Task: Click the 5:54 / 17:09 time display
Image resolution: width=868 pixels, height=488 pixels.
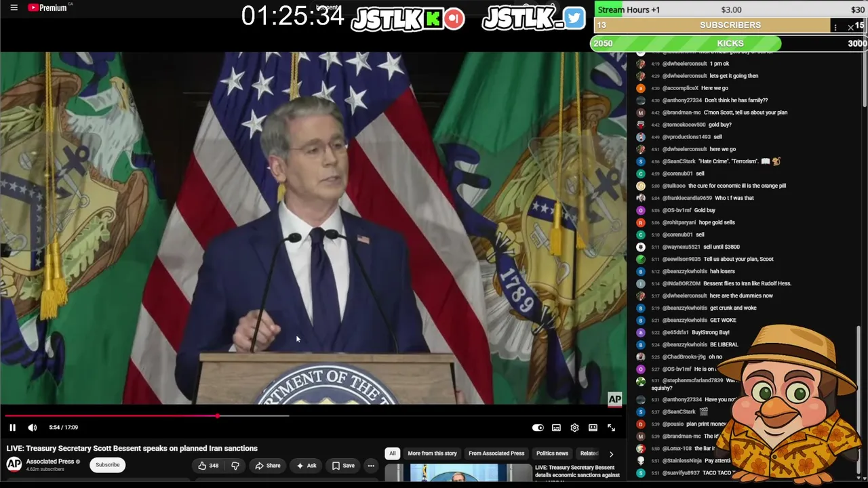Action: pos(63,428)
